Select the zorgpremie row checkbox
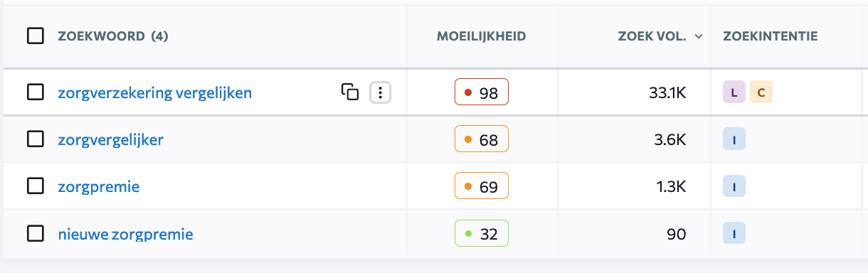Image resolution: width=868 pixels, height=273 pixels. pyautogui.click(x=36, y=186)
